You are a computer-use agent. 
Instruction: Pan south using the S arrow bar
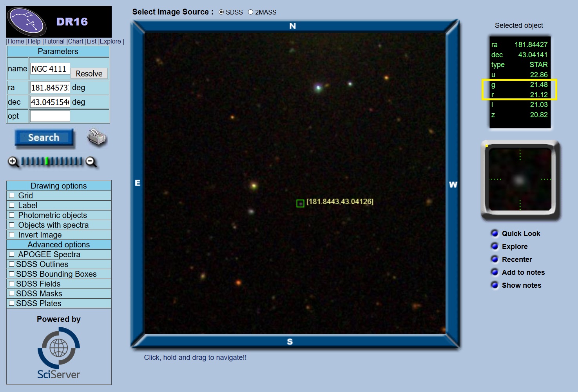pos(290,341)
